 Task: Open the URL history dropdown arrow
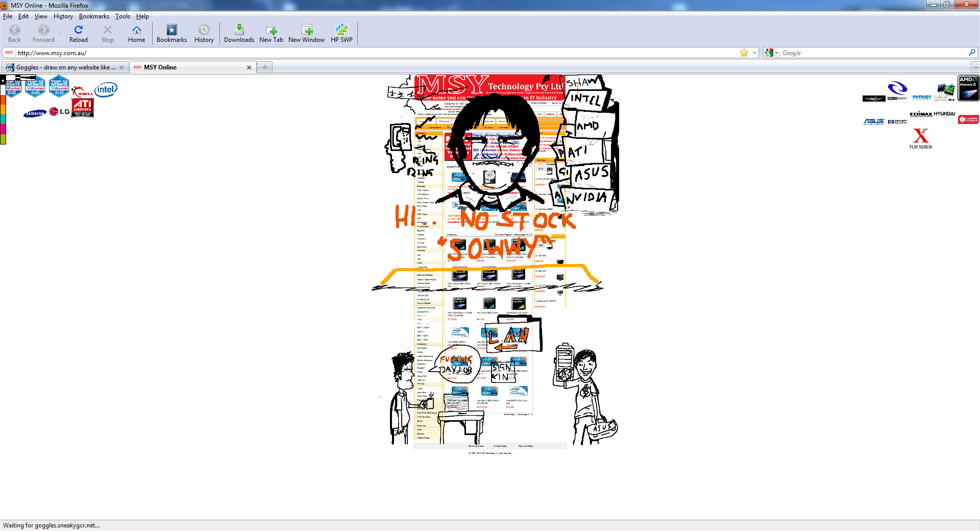[x=755, y=53]
